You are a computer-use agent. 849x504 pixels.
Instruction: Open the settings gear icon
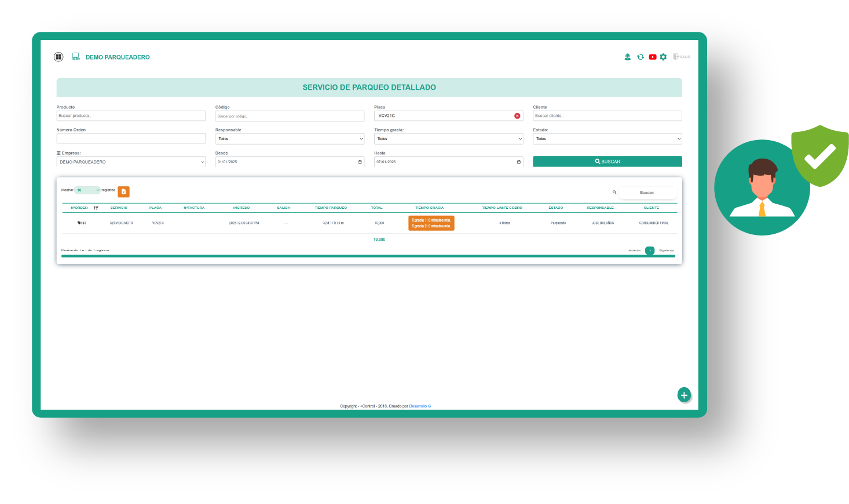(x=664, y=57)
